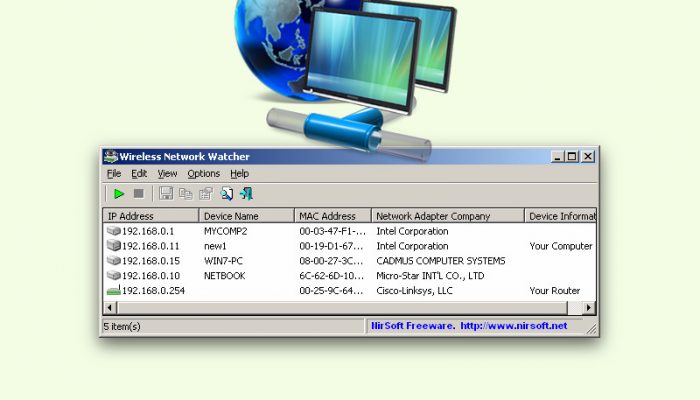Sort by Network Adapter Company column header
This screenshot has height=400, width=700.
click(x=448, y=216)
